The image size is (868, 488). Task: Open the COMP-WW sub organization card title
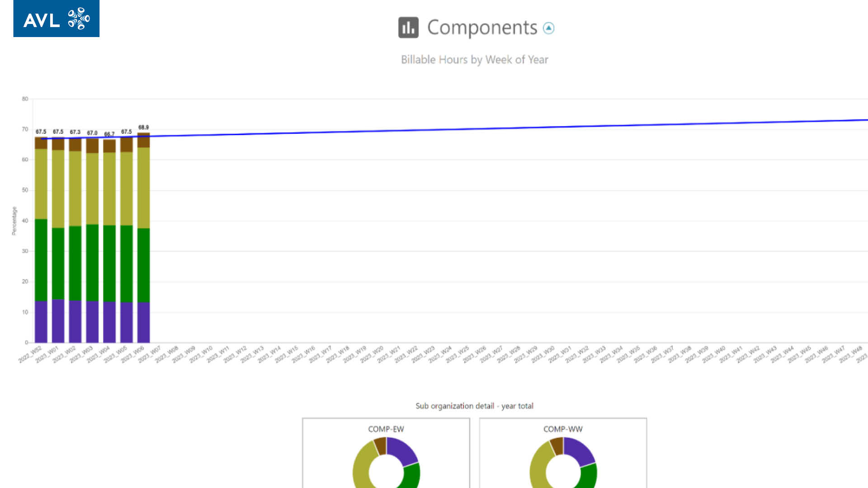coord(562,429)
